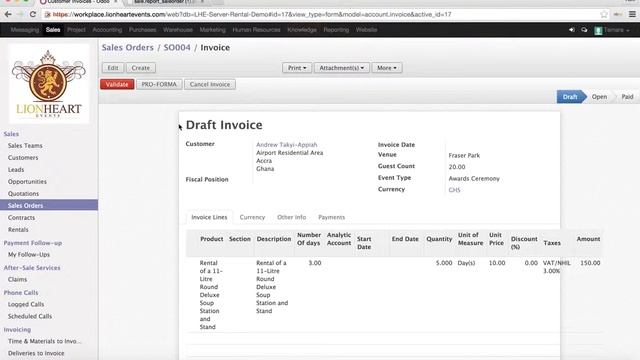The image size is (640, 360).
Task: Open the Sales top menu
Action: (53, 30)
